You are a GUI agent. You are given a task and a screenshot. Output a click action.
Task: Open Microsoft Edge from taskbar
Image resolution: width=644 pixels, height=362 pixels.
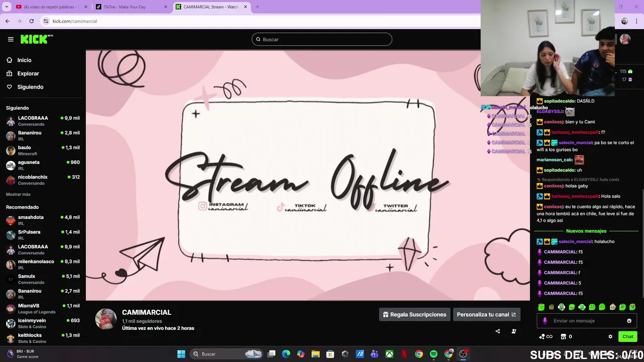286,354
